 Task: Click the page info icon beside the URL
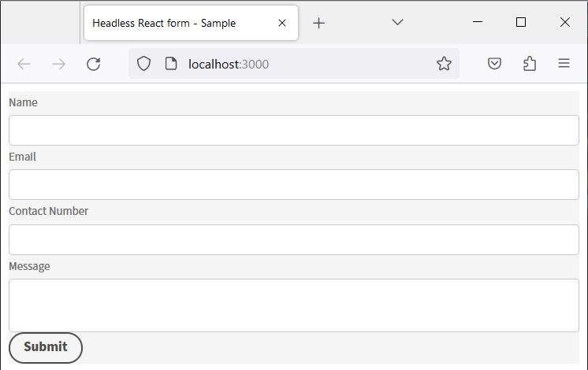click(170, 65)
